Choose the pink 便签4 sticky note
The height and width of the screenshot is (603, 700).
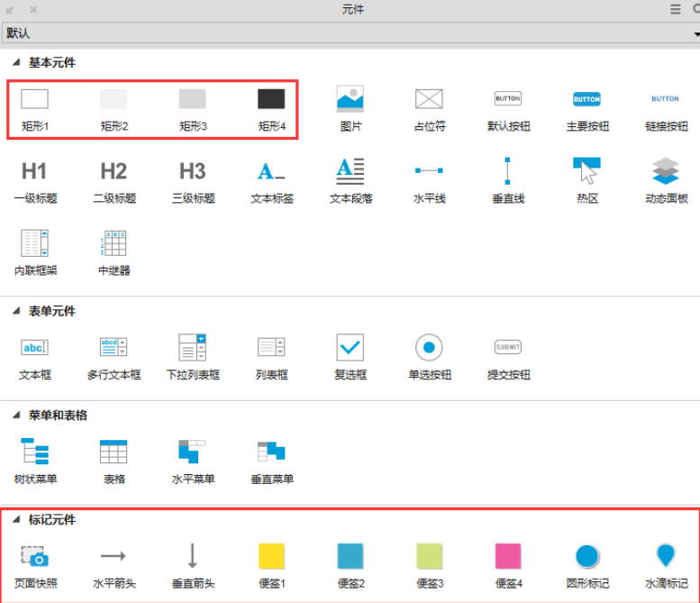[x=508, y=567]
